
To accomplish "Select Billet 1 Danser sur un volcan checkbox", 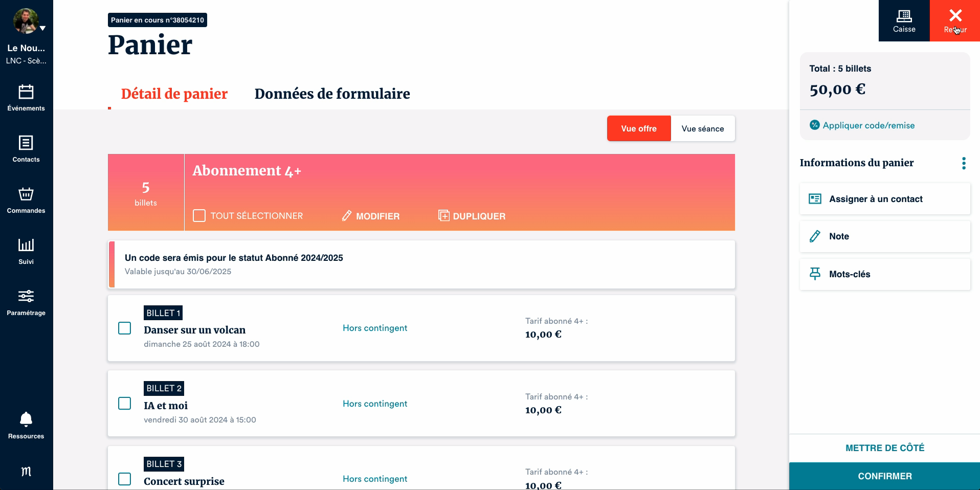I will [x=125, y=328].
